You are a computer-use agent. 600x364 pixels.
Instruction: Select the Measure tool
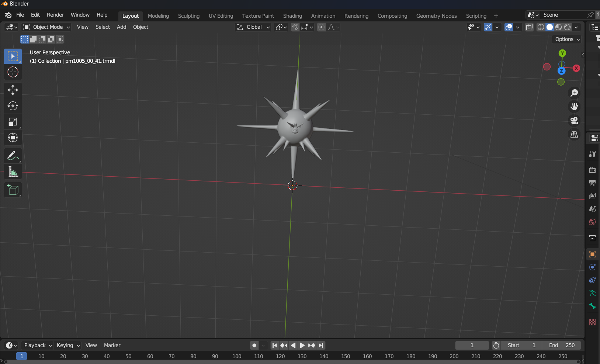[x=13, y=172]
